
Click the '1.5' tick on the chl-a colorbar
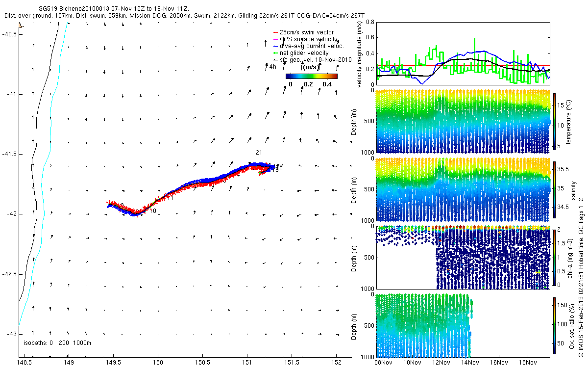562,243
